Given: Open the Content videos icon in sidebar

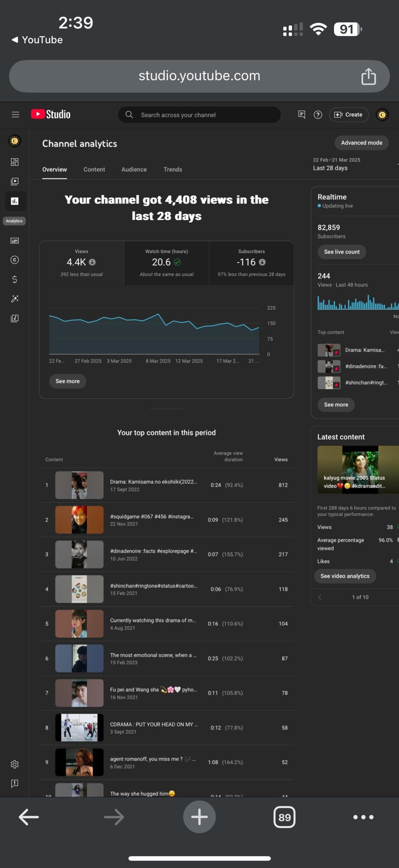Looking at the screenshot, I should pos(15,181).
